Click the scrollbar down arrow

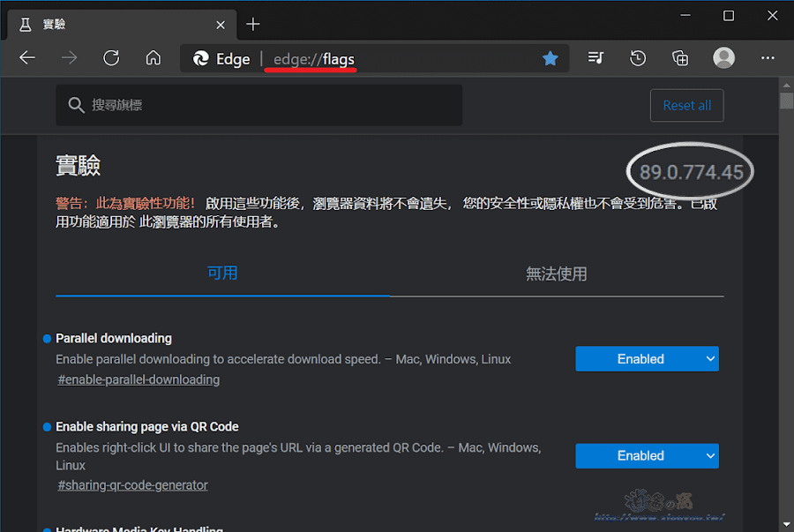pos(786,525)
